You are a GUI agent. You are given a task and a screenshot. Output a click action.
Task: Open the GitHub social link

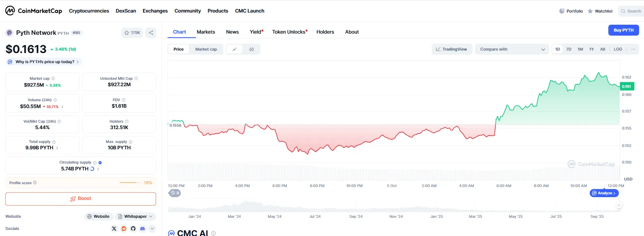pos(133,229)
